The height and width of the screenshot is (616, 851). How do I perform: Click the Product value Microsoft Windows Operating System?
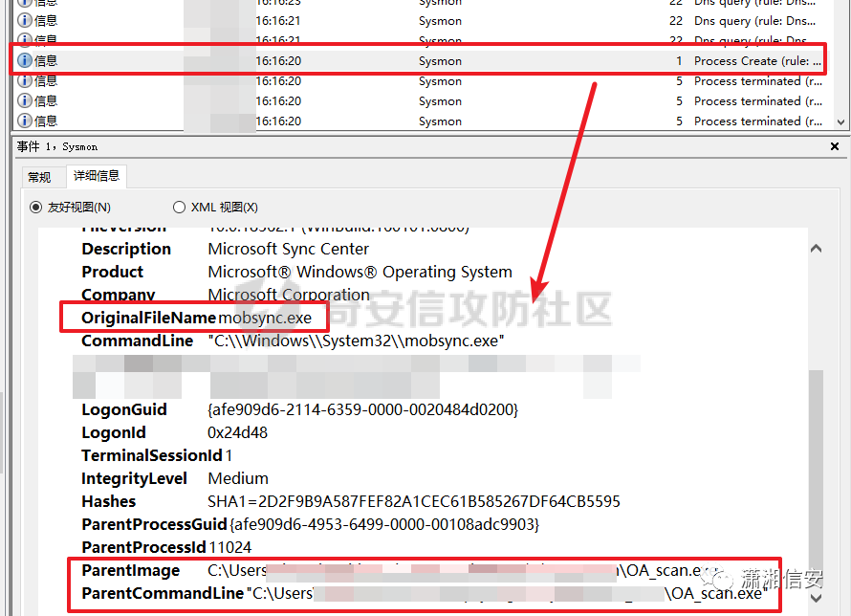coord(360,272)
